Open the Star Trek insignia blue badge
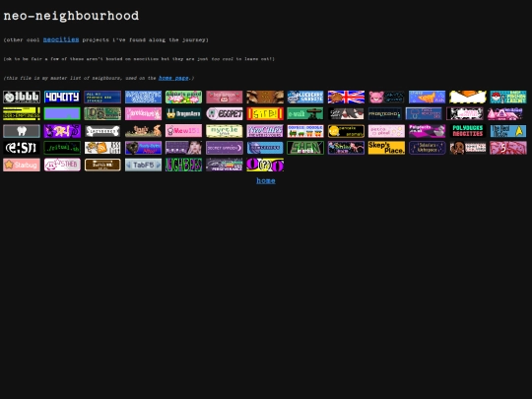The image size is (532, 399). tap(508, 131)
